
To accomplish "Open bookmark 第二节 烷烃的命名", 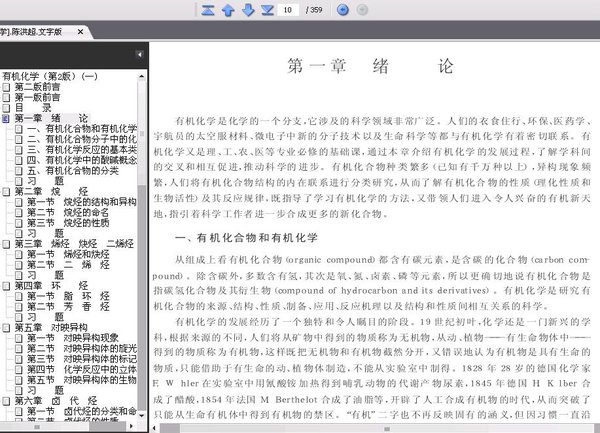I will (x=68, y=212).
